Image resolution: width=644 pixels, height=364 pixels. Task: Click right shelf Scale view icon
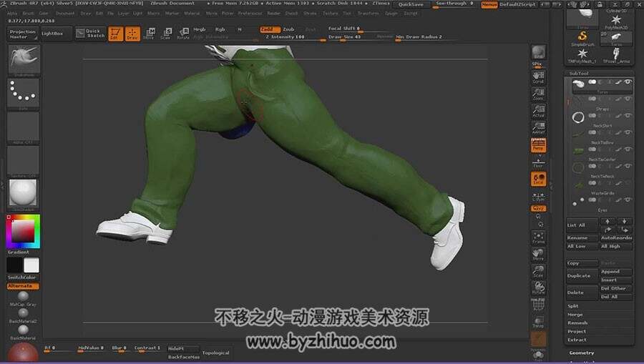click(538, 271)
